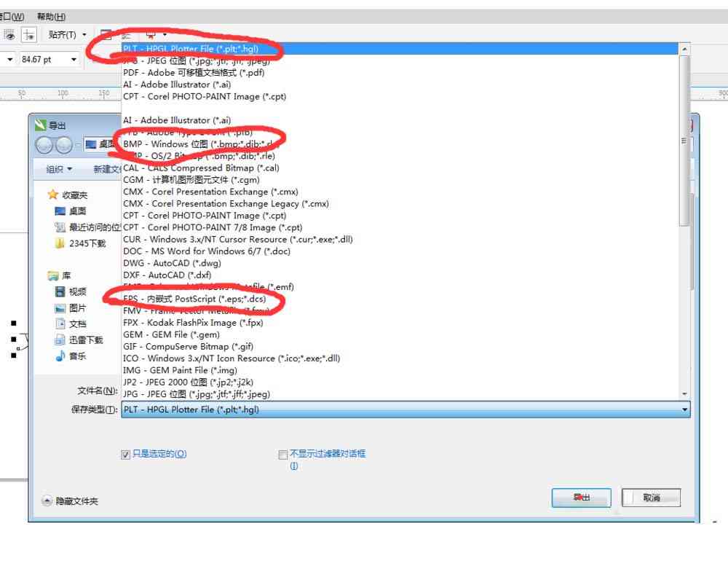728x561 pixels.
Task: Open the 84.67 pt font size dropdown
Action: point(74,60)
